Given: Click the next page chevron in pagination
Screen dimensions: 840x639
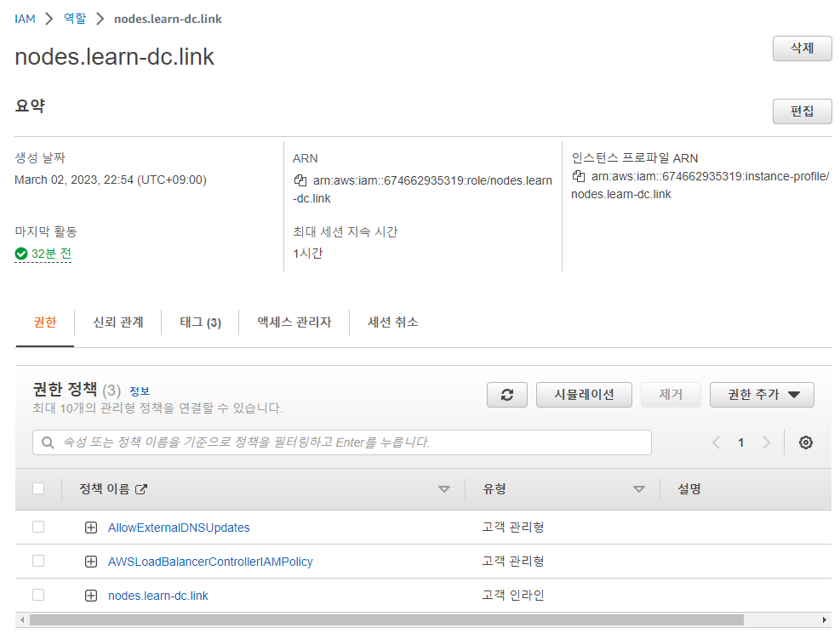Looking at the screenshot, I should (765, 442).
